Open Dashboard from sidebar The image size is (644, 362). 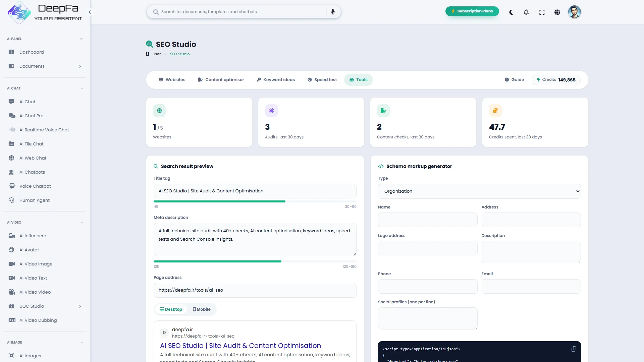click(x=45, y=52)
